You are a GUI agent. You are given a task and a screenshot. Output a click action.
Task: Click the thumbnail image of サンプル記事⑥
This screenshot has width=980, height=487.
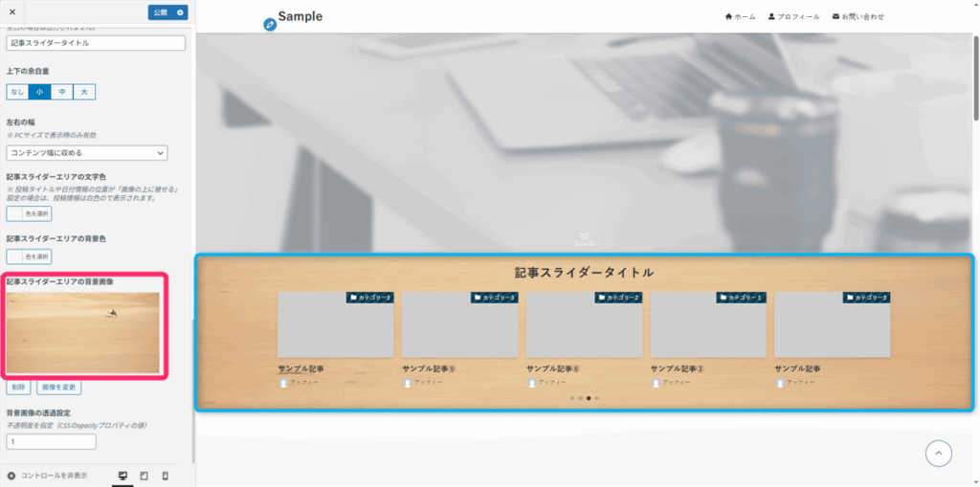[x=585, y=325]
